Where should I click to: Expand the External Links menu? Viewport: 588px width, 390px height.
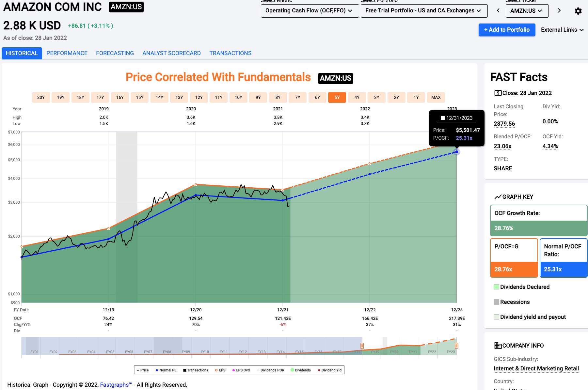click(562, 30)
